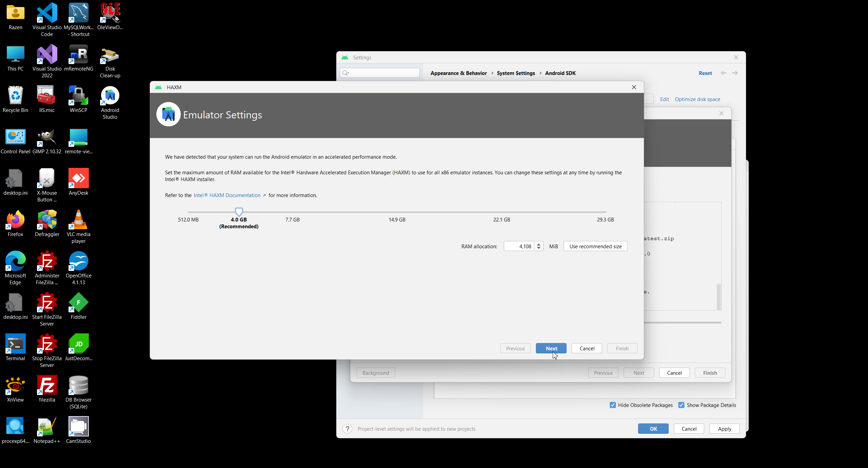The height and width of the screenshot is (468, 868).
Task: Open the Settings search box dropdown
Action: tap(346, 73)
